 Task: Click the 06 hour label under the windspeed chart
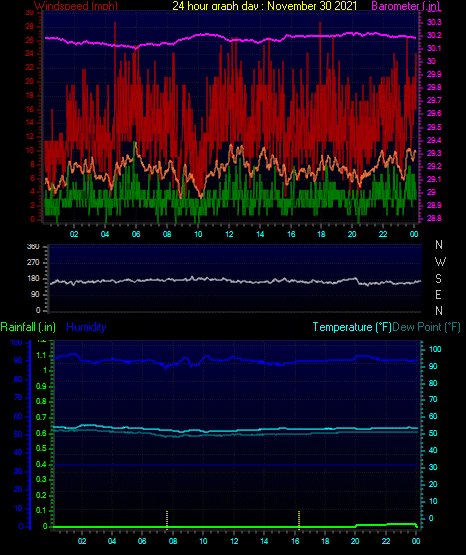tap(136, 234)
